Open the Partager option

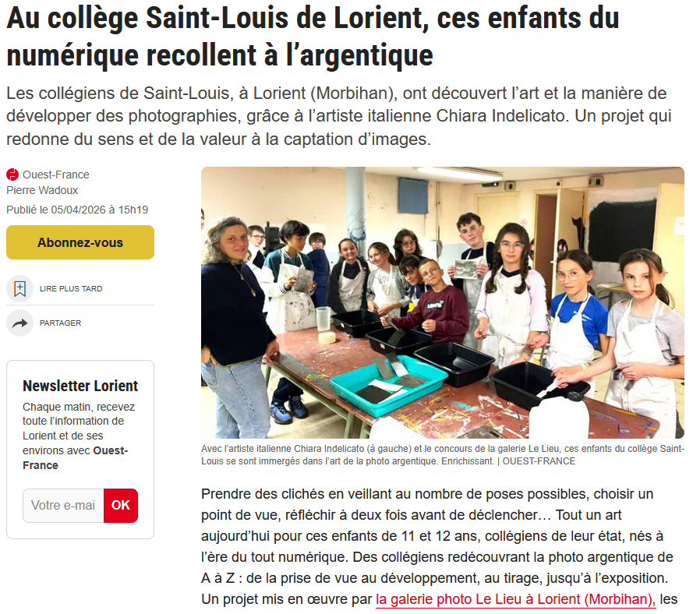click(x=60, y=323)
